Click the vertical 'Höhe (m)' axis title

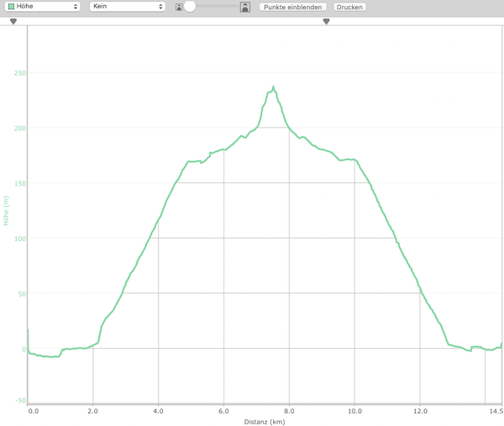point(7,211)
